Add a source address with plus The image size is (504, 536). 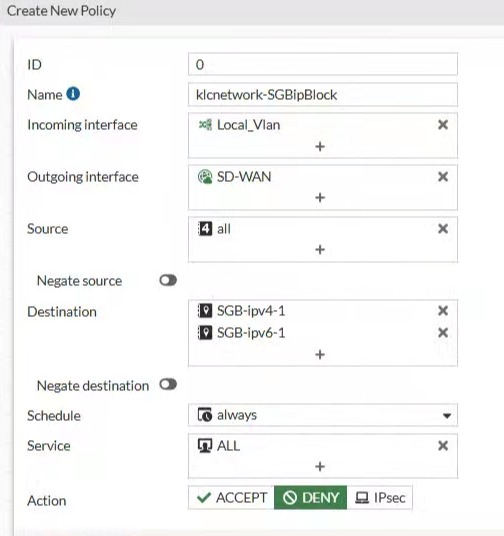click(320, 250)
